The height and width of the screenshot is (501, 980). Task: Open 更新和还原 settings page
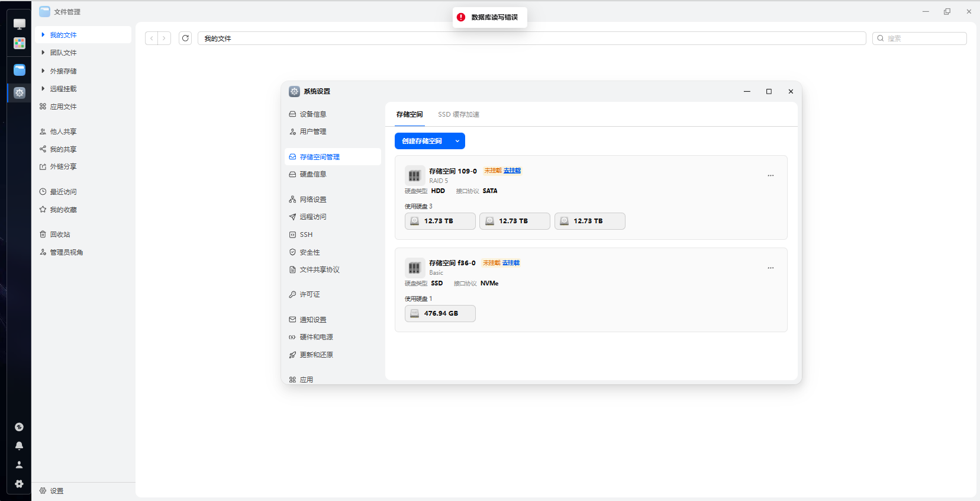click(333, 355)
